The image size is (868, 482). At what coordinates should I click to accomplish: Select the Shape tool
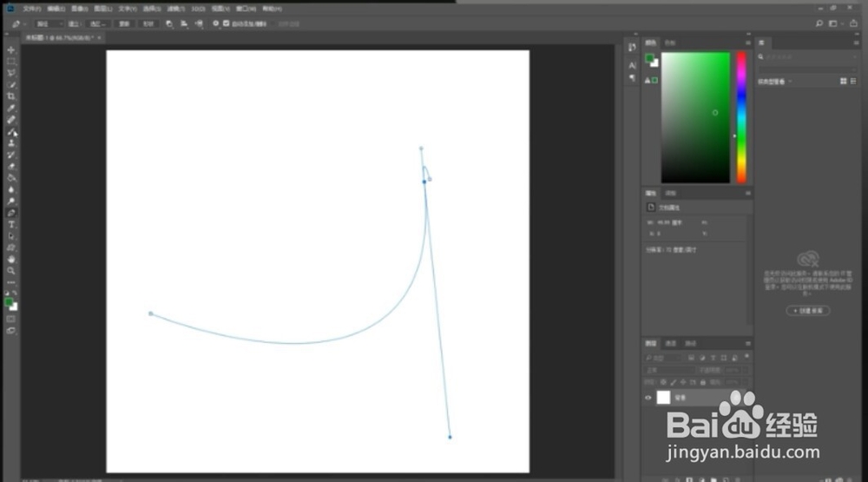click(x=11, y=248)
